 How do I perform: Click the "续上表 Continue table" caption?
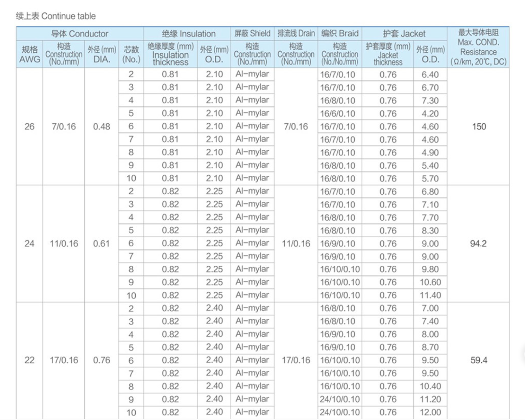click(56, 16)
